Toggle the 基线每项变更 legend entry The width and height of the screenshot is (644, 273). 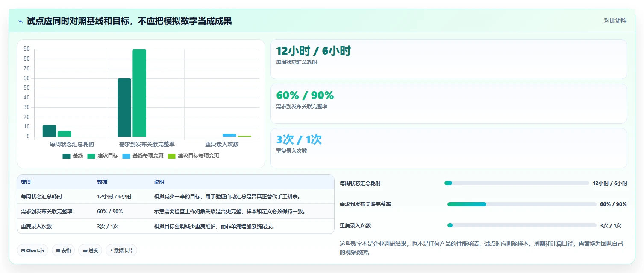(x=143, y=156)
